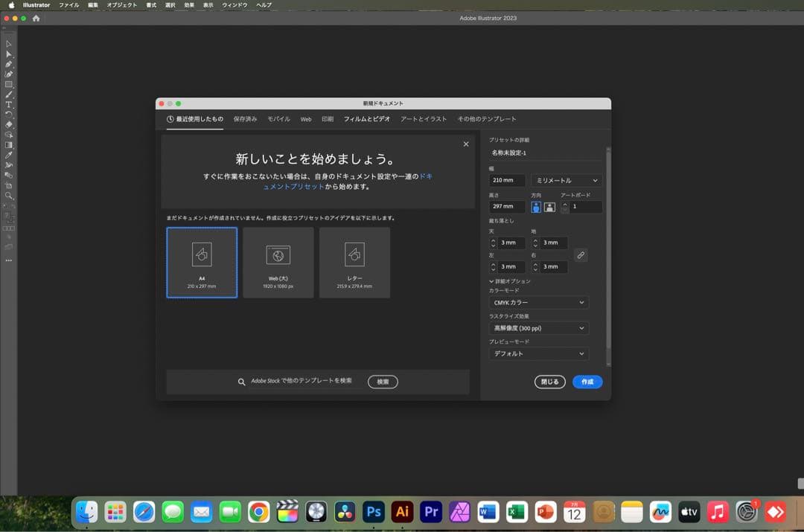Viewport: 804px width, 532px height.
Task: Select the A4 preset thumbnail
Action: point(201,260)
